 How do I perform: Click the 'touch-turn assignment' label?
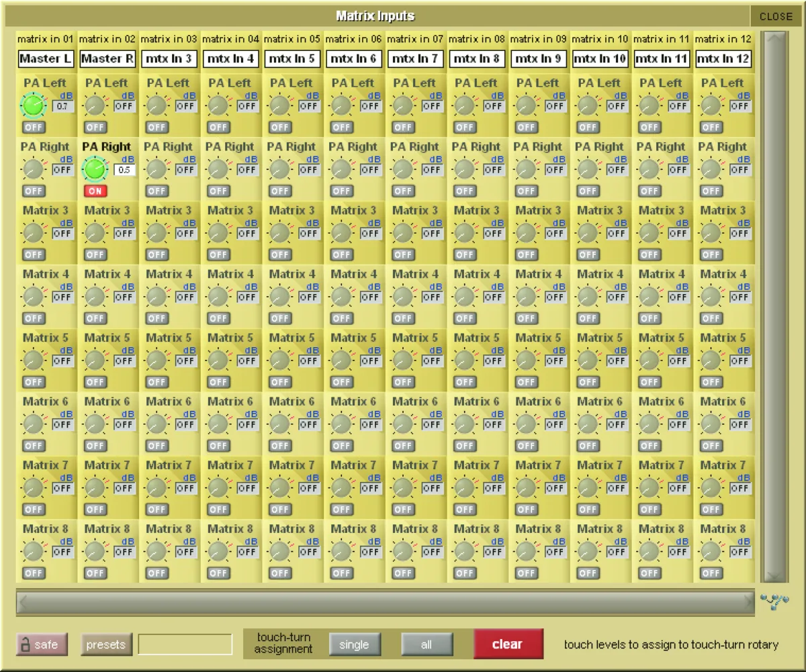(283, 644)
